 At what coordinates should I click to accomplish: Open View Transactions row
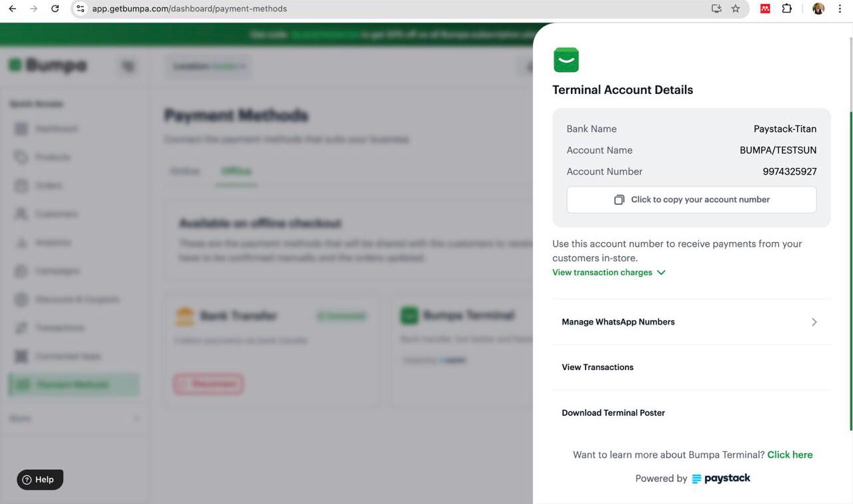692,367
